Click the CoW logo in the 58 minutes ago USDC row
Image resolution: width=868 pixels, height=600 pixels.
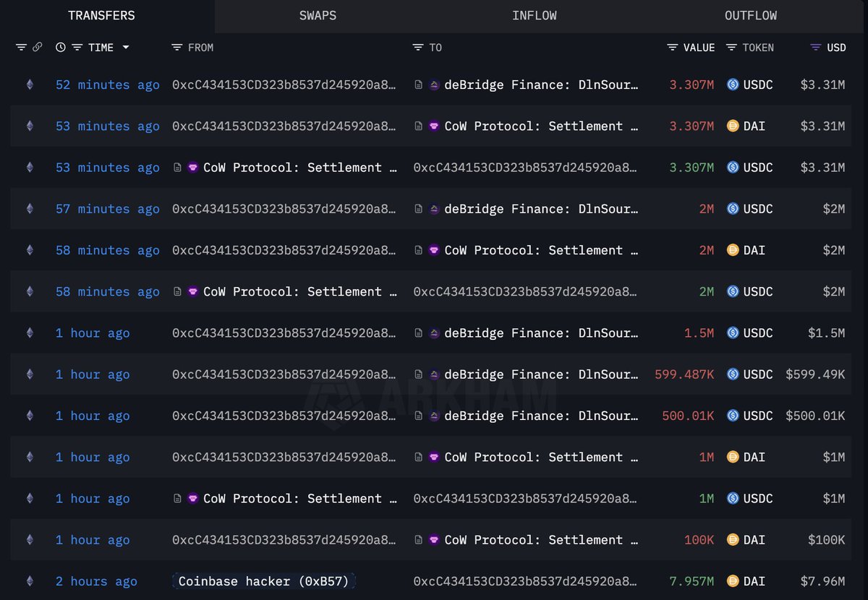click(193, 291)
